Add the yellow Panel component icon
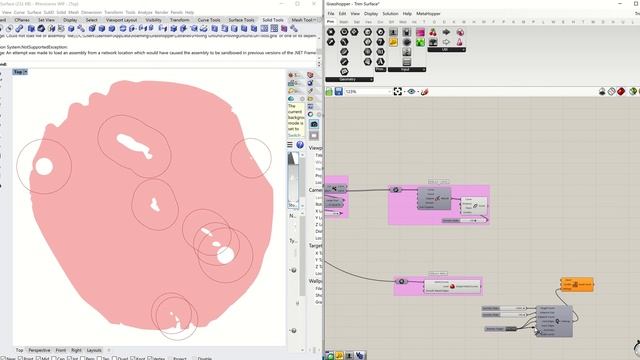 tap(393, 42)
